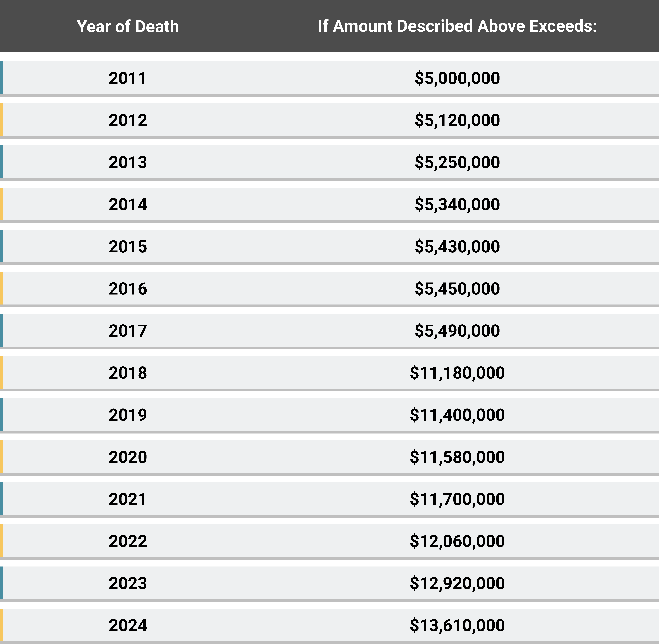Select the 2019 year cell
This screenshot has width=659, height=644.
click(x=128, y=415)
